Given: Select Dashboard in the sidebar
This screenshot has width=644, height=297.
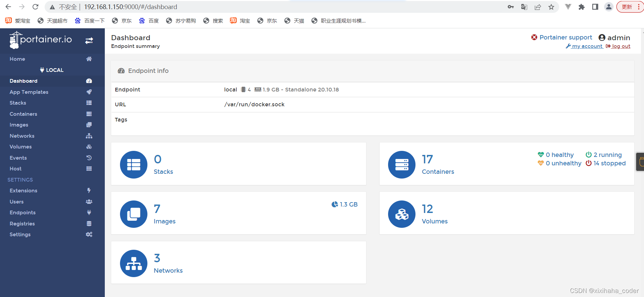Looking at the screenshot, I should pyautogui.click(x=52, y=81).
